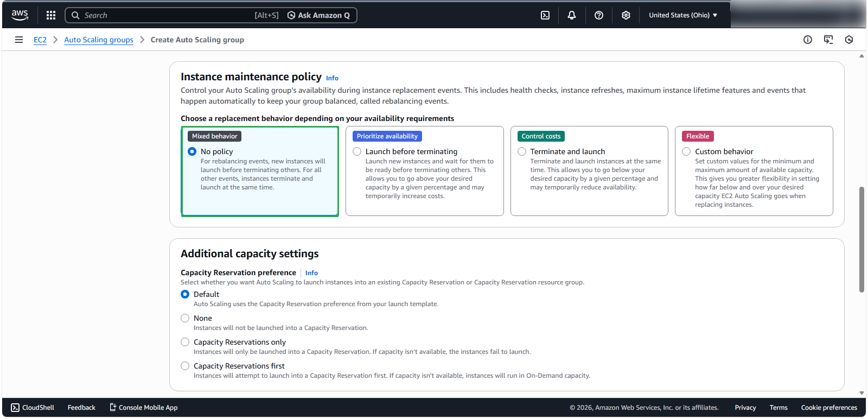
Task: Open the services grid menu
Action: [x=51, y=15]
